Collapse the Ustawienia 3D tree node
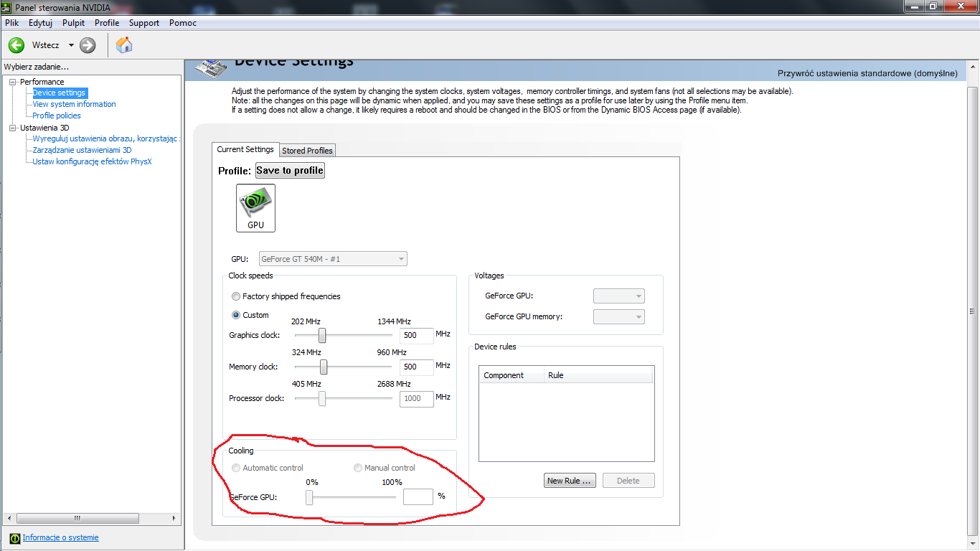 pos(12,128)
